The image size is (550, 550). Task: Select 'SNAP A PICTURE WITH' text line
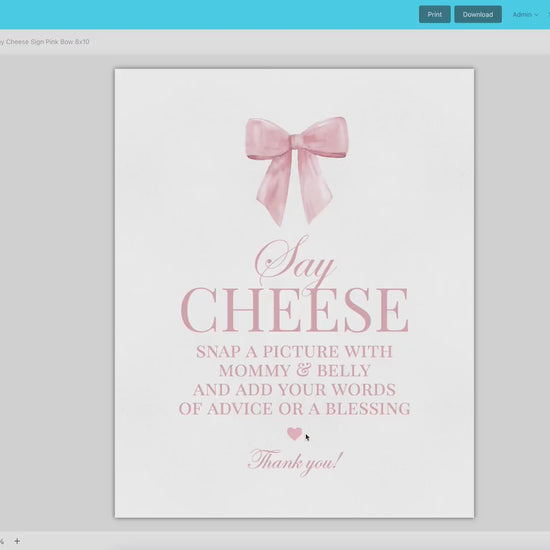tap(294, 352)
